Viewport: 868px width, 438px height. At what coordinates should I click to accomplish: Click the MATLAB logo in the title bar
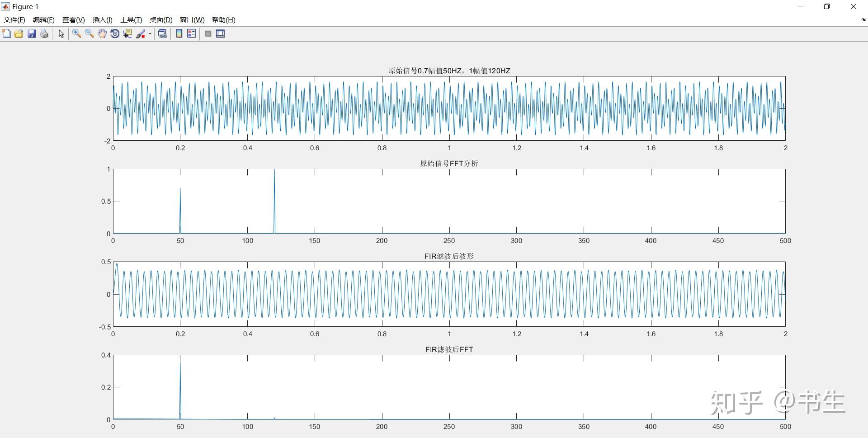5,6
